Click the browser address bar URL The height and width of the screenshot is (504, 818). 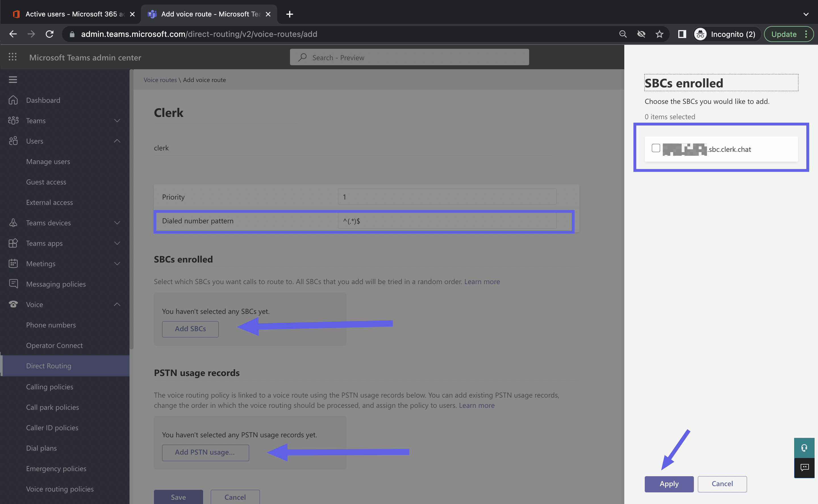[199, 34]
